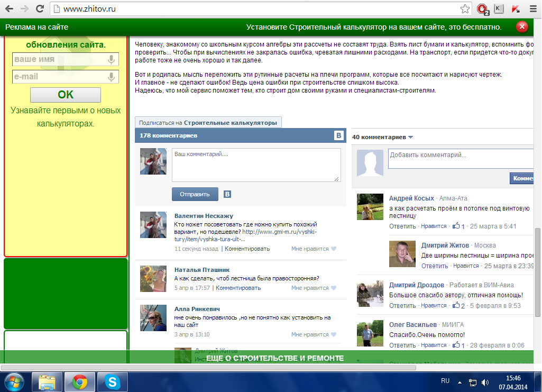Click Ответить under Андрей Косых's comment

[402, 226]
